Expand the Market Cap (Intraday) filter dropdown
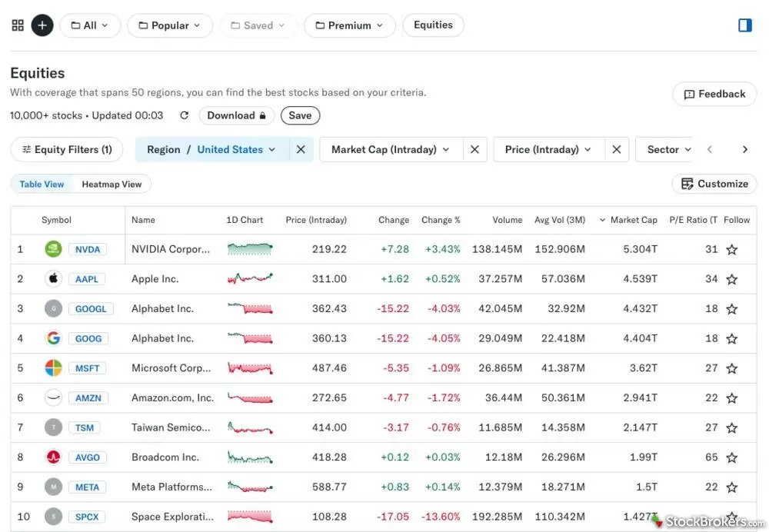 tap(391, 150)
